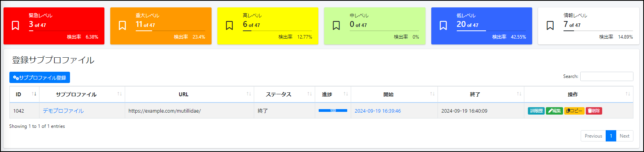Click the bookmark icon on the 重大レベル card
The height and width of the screenshot is (152, 644).
122,26
